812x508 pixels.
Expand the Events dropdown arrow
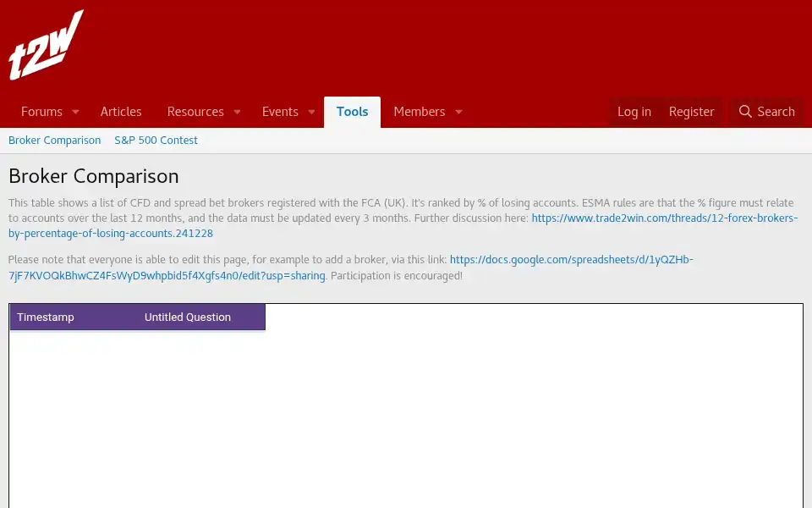pyautogui.click(x=312, y=112)
